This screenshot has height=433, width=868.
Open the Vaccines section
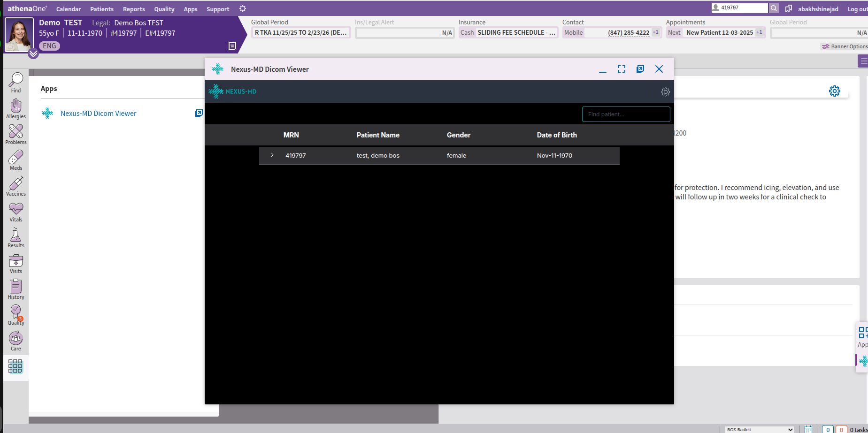tap(15, 186)
